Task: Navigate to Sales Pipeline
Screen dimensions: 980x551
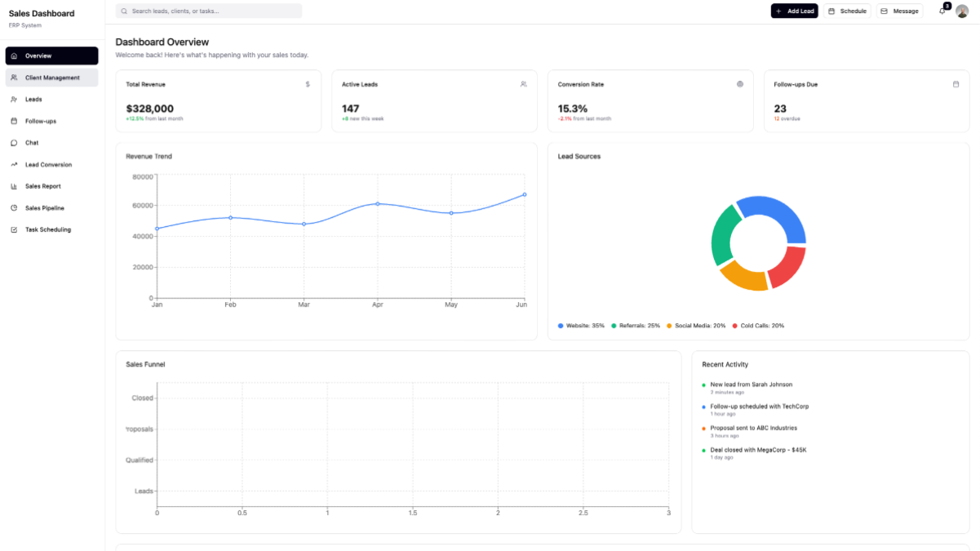Action: 52,208
